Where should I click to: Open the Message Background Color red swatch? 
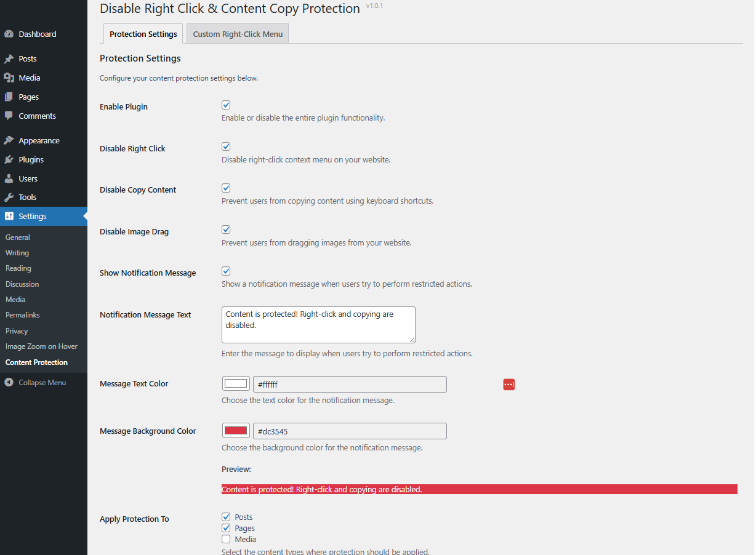click(x=236, y=431)
